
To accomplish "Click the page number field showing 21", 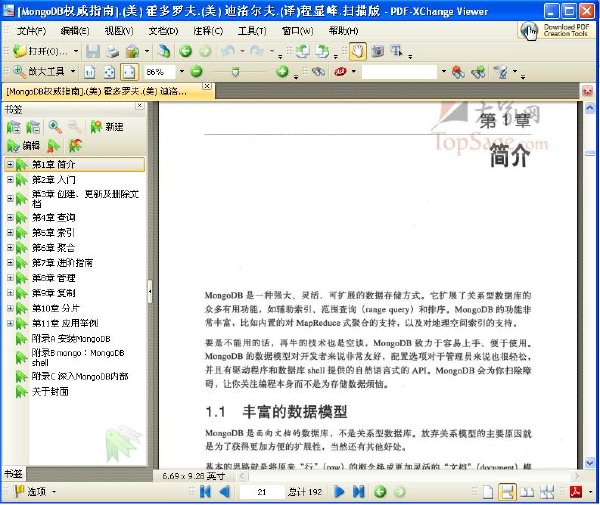I will (262, 492).
